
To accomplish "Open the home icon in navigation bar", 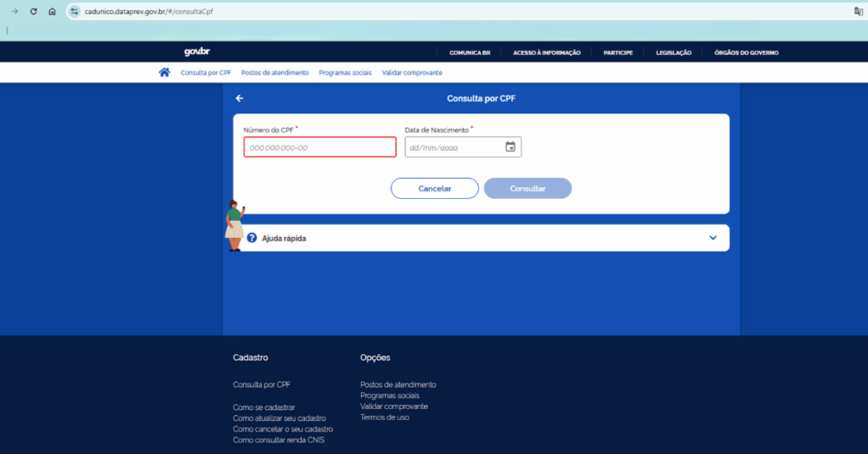I will pos(164,73).
